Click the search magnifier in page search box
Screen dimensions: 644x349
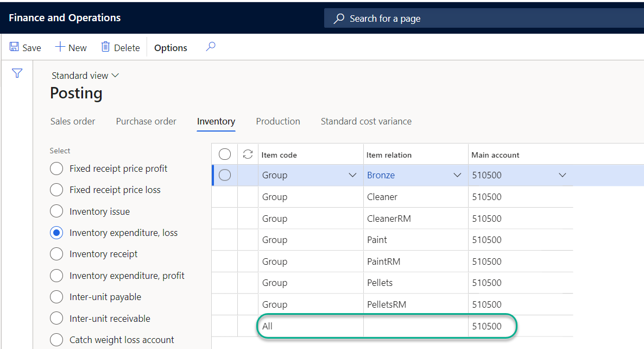click(x=339, y=18)
